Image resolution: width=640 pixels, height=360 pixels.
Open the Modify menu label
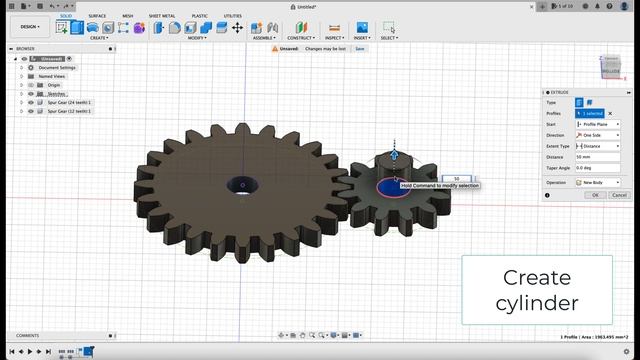point(197,38)
